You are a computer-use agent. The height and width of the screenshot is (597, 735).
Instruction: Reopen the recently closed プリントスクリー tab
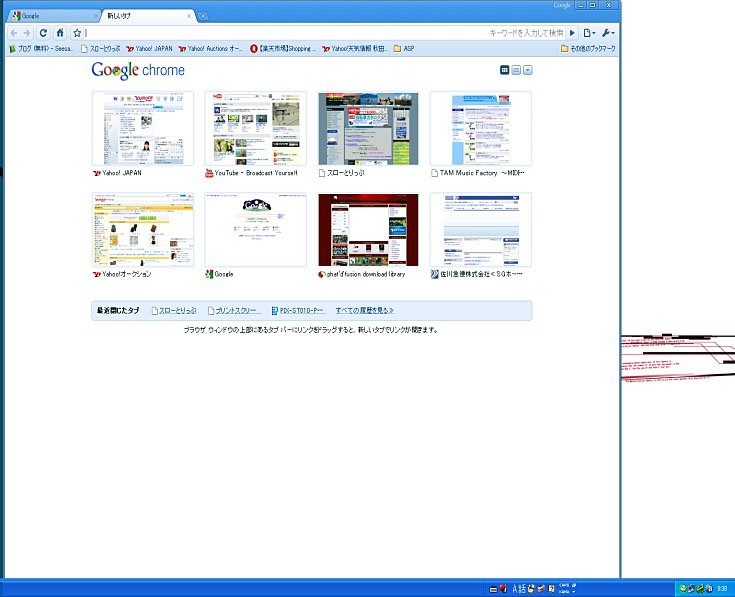[x=232, y=310]
